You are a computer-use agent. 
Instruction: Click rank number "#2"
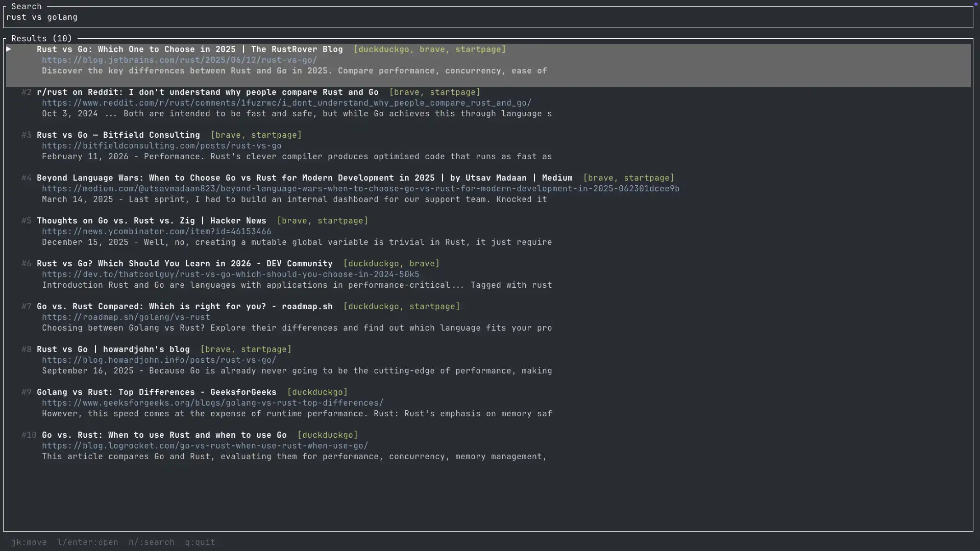(x=27, y=92)
